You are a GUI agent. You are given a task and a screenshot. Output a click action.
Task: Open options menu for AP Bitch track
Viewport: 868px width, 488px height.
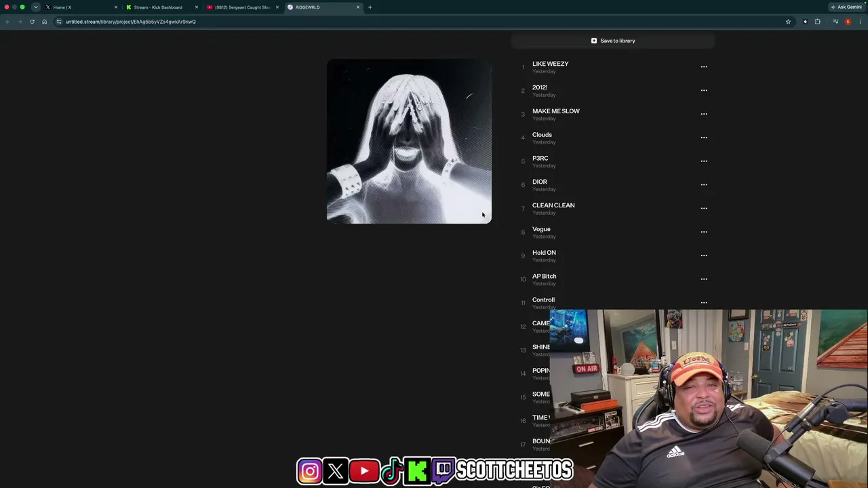704,279
